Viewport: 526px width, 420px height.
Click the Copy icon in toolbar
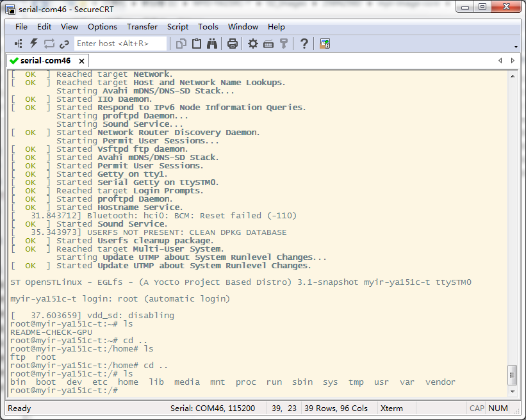point(181,44)
